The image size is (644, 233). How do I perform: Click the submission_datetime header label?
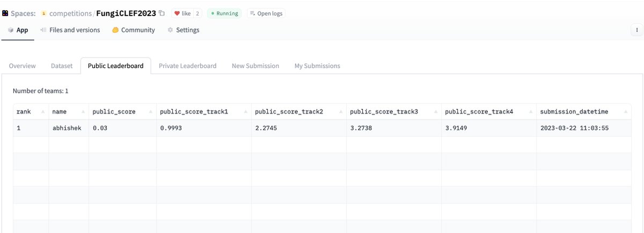574,112
